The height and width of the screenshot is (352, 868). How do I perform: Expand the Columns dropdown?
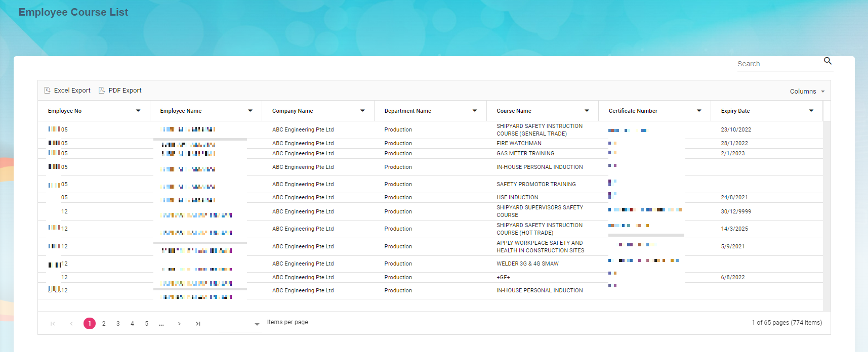pos(807,92)
